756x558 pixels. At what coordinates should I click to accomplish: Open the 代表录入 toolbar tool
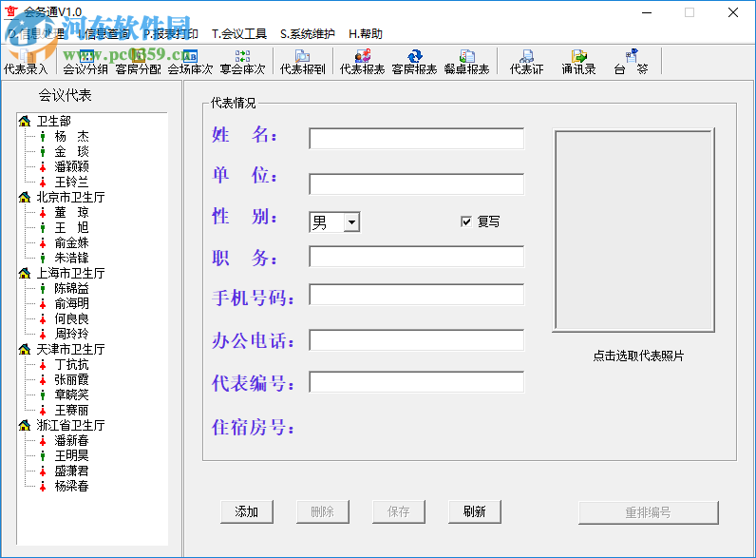point(26,62)
